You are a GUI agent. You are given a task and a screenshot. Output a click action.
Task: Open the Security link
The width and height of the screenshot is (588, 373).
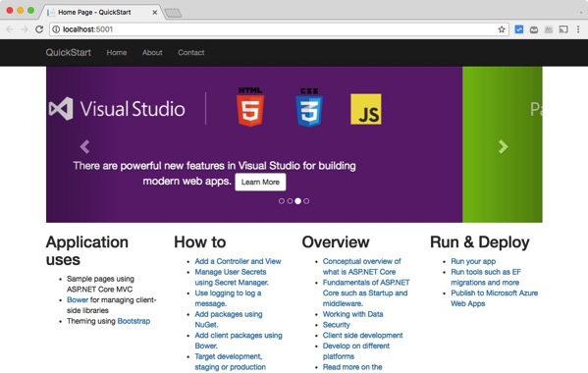[336, 325]
